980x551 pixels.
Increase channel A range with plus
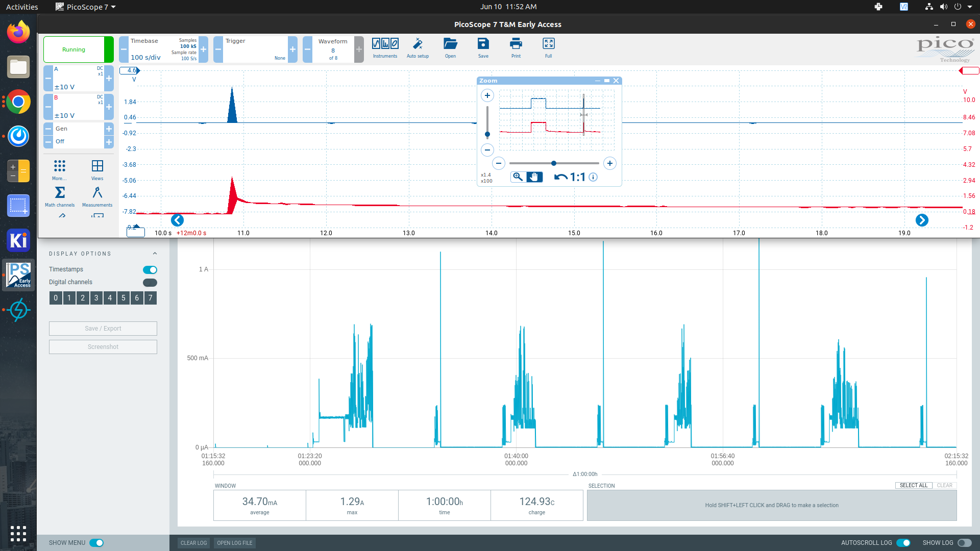[x=109, y=78]
